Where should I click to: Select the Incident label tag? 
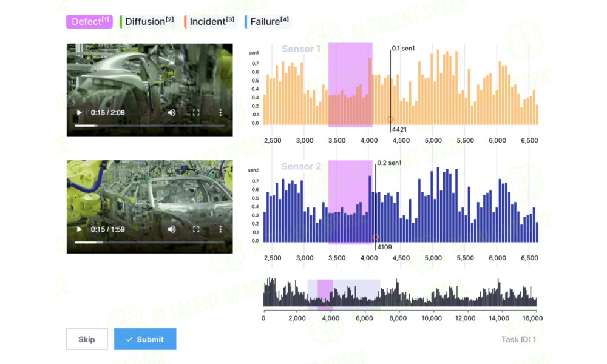click(x=211, y=22)
